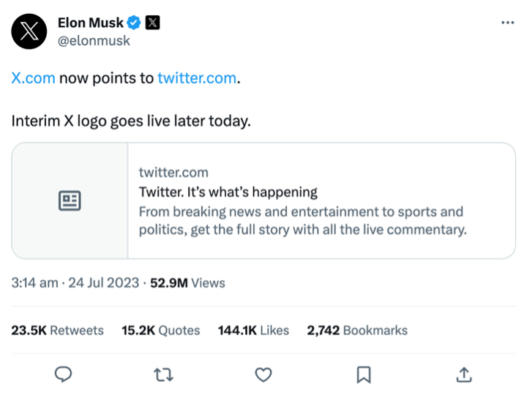This screenshot has height=395, width=532.
Task: Open the twitter.com link in tweet text
Action: click(197, 78)
